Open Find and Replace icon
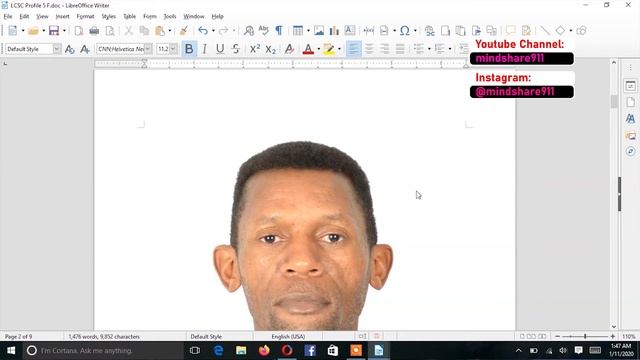Screen dimensions: 640x360 coord(249,31)
